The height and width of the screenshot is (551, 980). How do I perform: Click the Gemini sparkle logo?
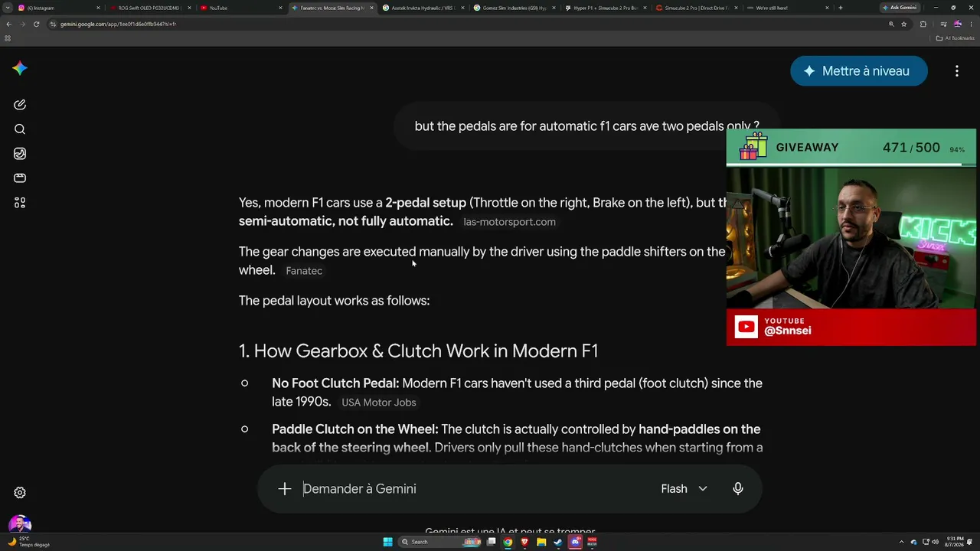pyautogui.click(x=20, y=68)
